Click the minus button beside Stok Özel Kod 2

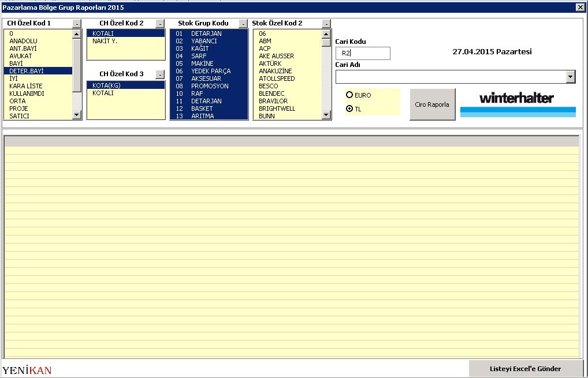pyautogui.click(x=326, y=24)
